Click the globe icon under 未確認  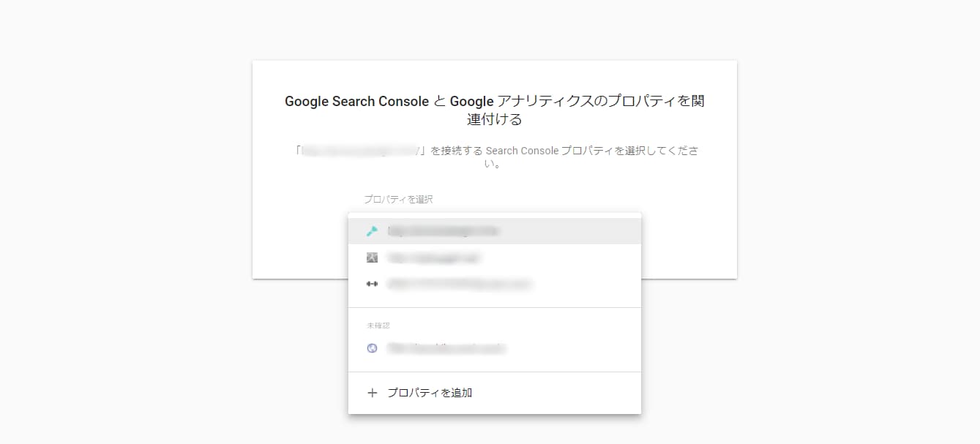point(372,348)
